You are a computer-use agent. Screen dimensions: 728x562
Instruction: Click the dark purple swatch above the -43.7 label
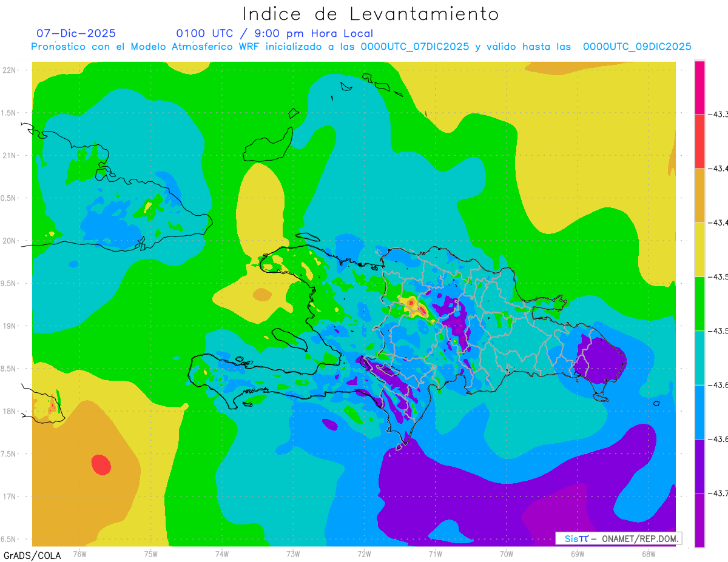(x=699, y=466)
